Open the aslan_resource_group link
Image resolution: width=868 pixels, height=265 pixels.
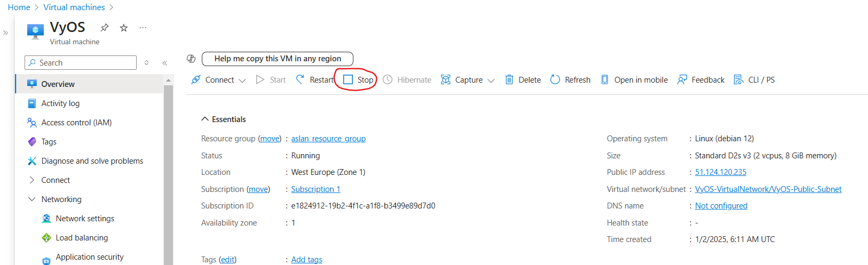pyautogui.click(x=328, y=139)
